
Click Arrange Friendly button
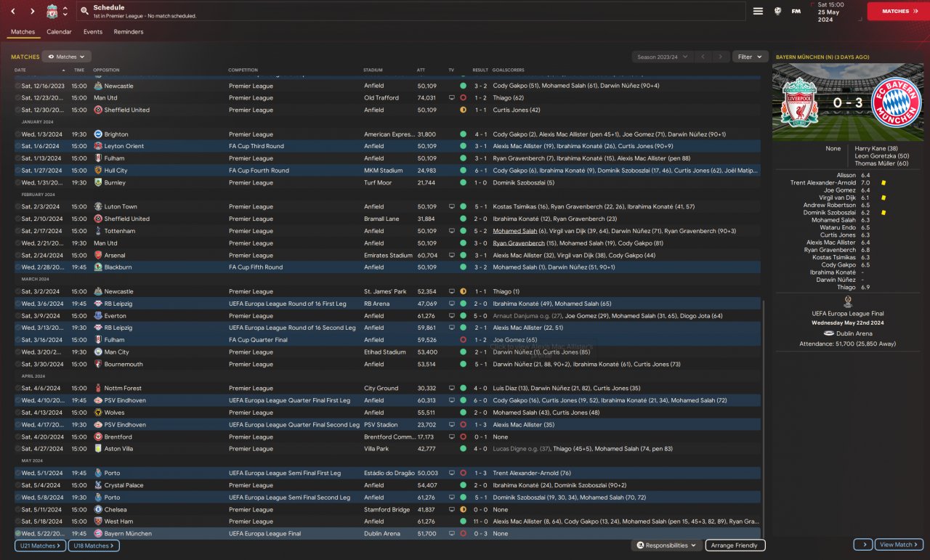735,545
